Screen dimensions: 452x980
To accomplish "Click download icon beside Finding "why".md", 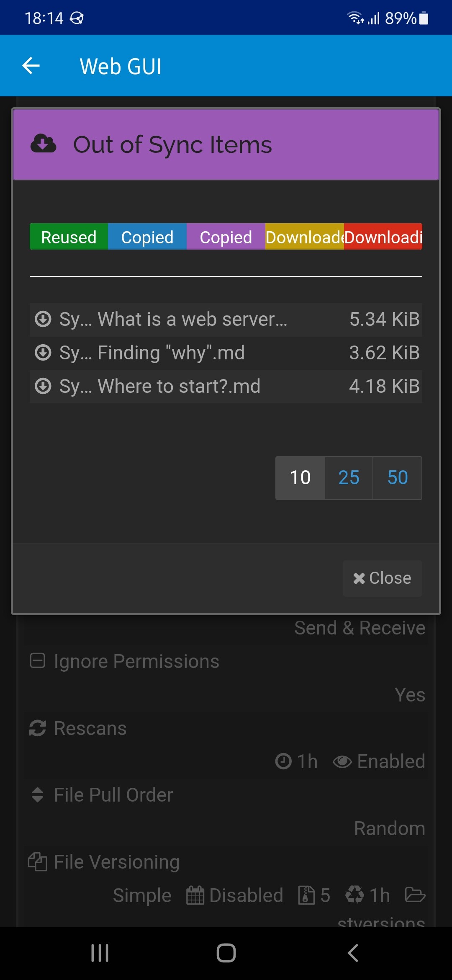I will (43, 353).
